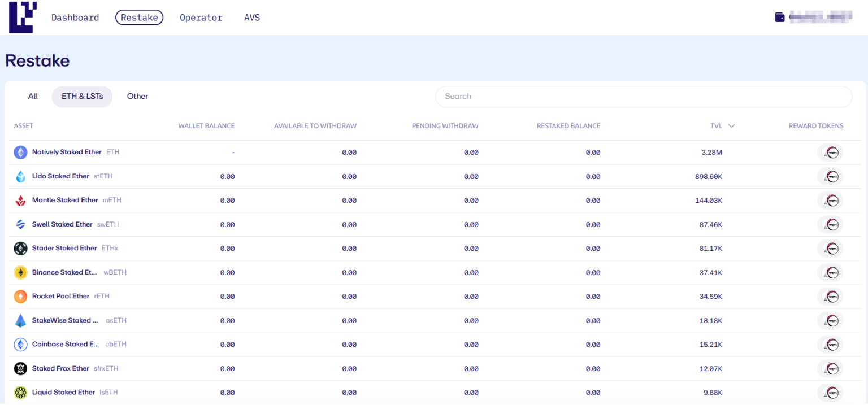Click the Lido Staked Ether droplet icon
Viewport: 868px width, 405px height.
pyautogui.click(x=20, y=177)
